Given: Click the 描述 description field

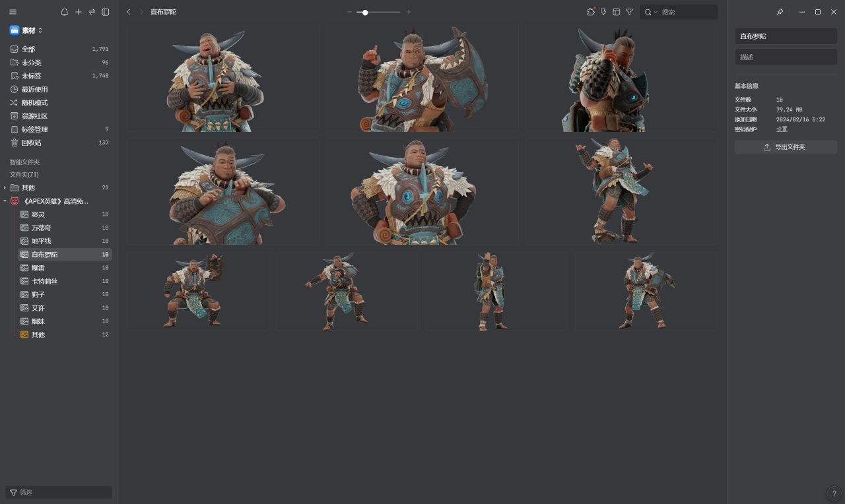Looking at the screenshot, I should pos(786,57).
